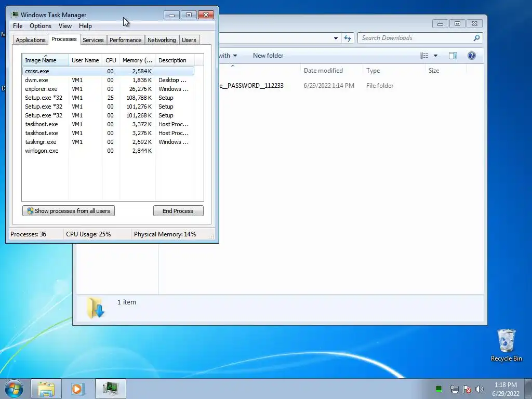Select the winlogon.exe process row

[x=108, y=151]
